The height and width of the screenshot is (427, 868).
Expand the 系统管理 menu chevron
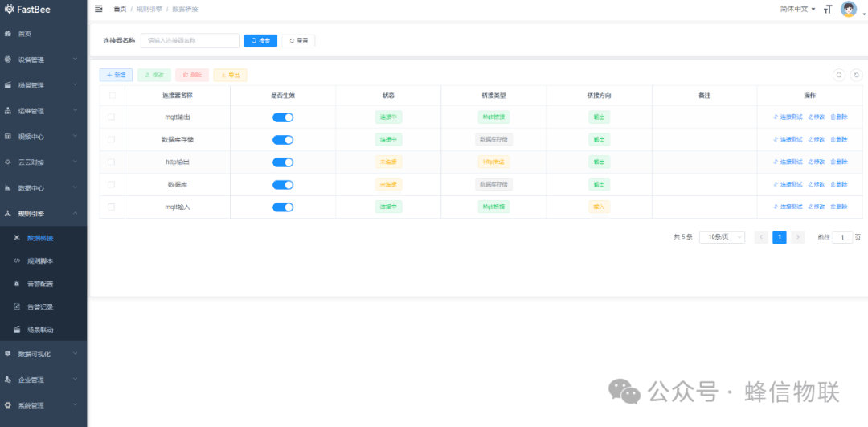click(76, 404)
